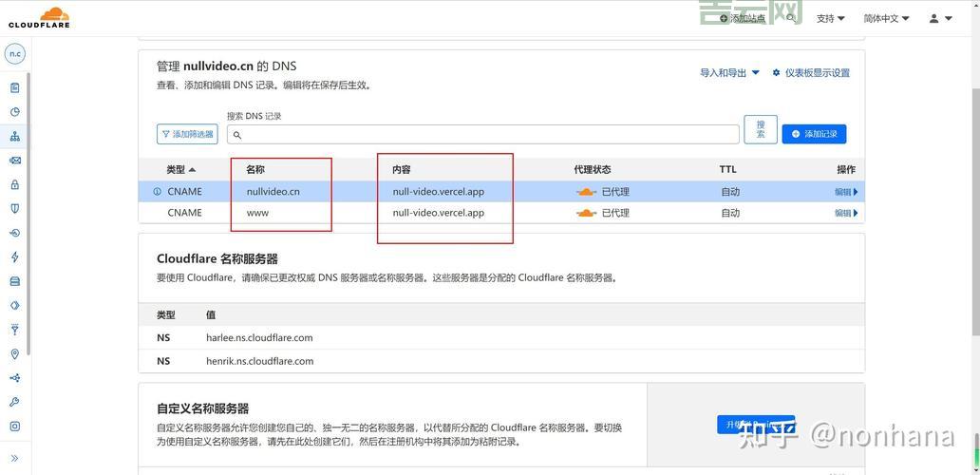The width and height of the screenshot is (980, 475).
Task: Toggle orange cloud proxy for www record
Action: coord(586,213)
